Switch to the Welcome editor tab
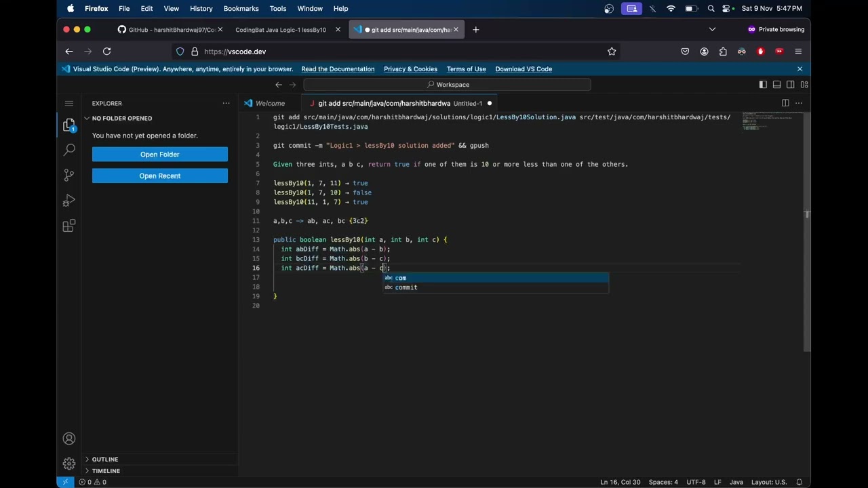Screen dimensions: 868x488 pyautogui.click(x=270, y=103)
